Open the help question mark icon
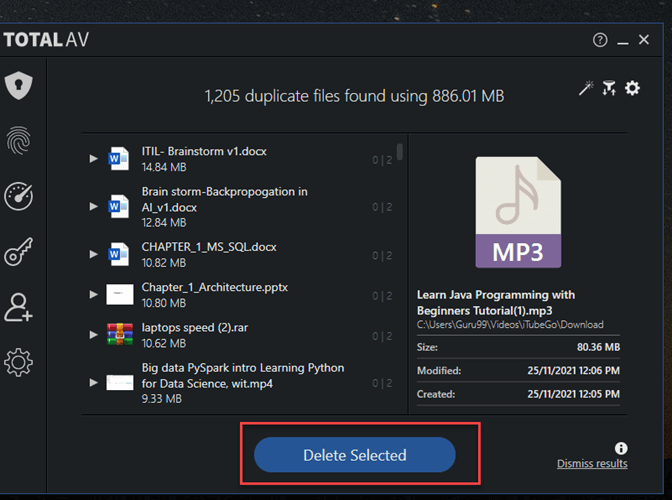The width and height of the screenshot is (672, 500). point(600,40)
